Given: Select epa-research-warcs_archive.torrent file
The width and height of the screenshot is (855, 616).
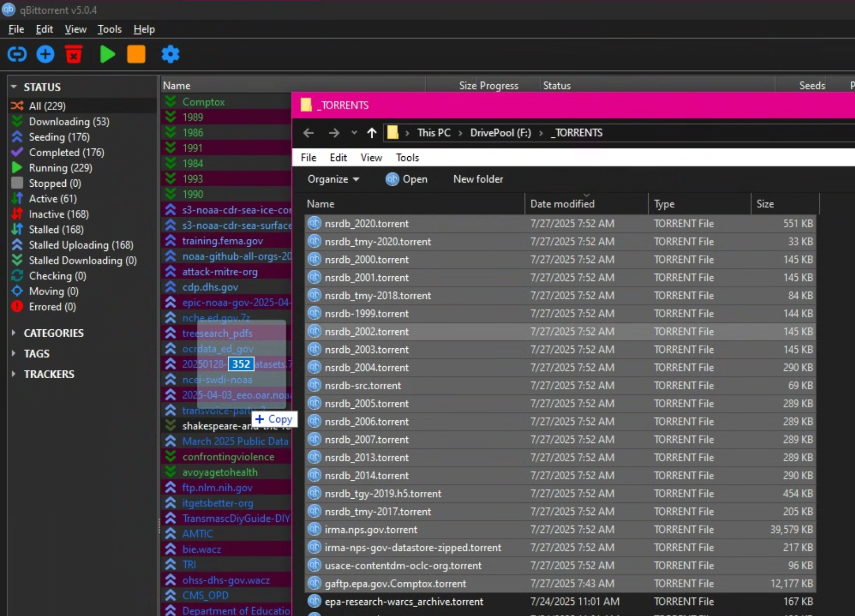Looking at the screenshot, I should click(x=404, y=601).
